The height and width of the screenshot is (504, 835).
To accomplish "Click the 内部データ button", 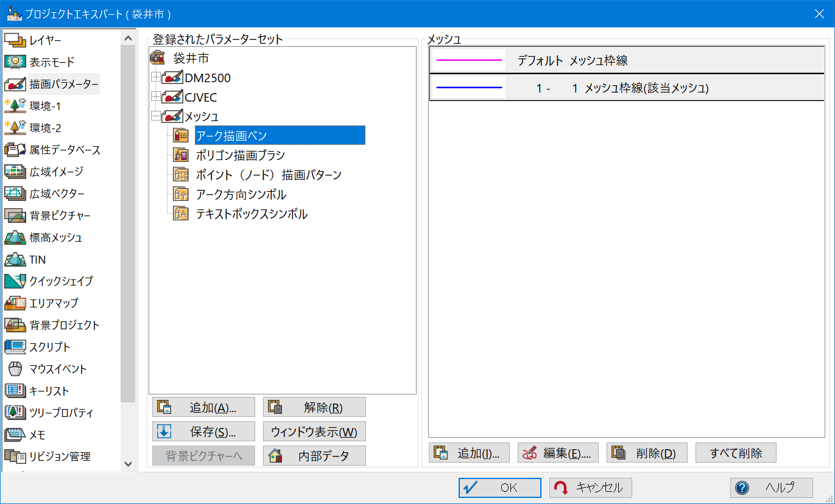I will pos(314,456).
